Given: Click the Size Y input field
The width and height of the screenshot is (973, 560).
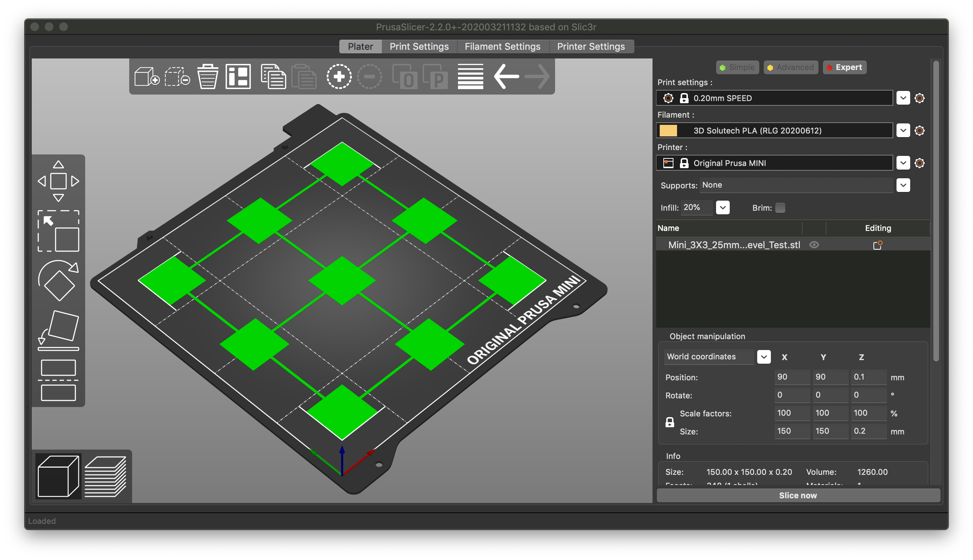Looking at the screenshot, I should (x=830, y=431).
